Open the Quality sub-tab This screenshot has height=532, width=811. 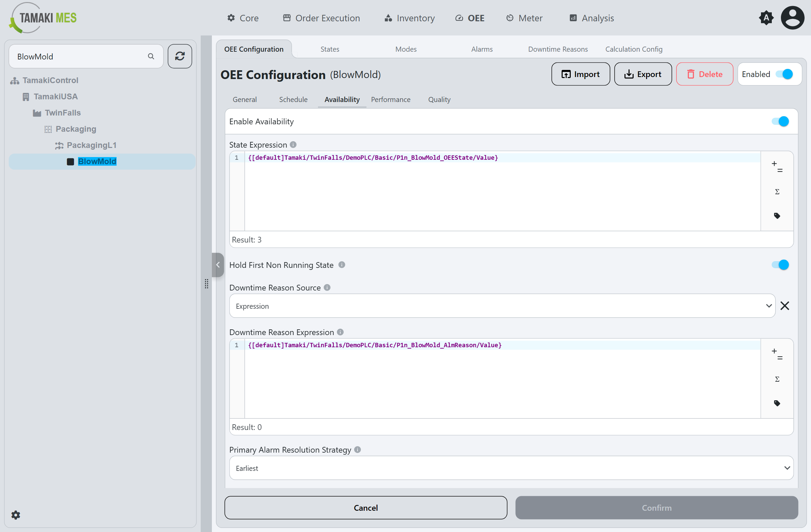[439, 99]
